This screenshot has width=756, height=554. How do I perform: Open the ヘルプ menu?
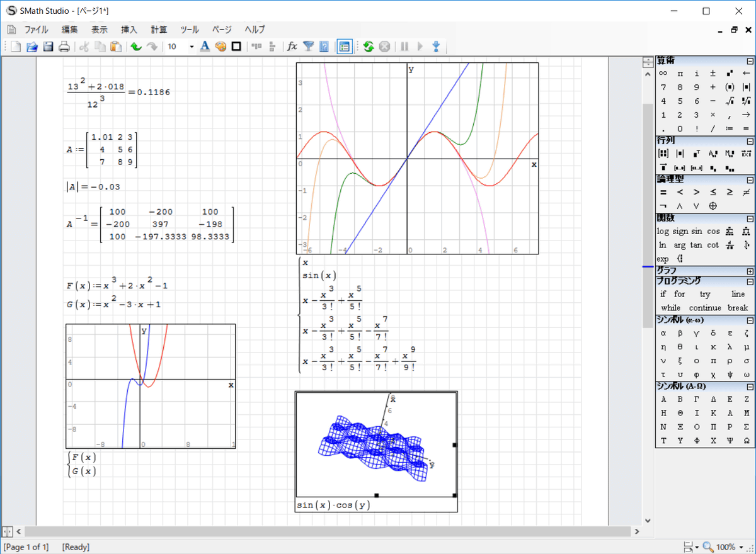[255, 30]
